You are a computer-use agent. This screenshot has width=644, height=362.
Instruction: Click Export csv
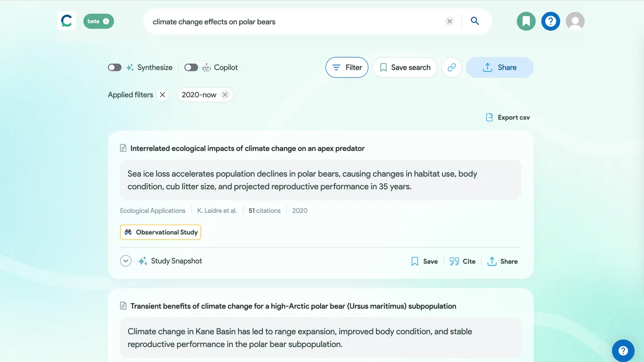[508, 117]
